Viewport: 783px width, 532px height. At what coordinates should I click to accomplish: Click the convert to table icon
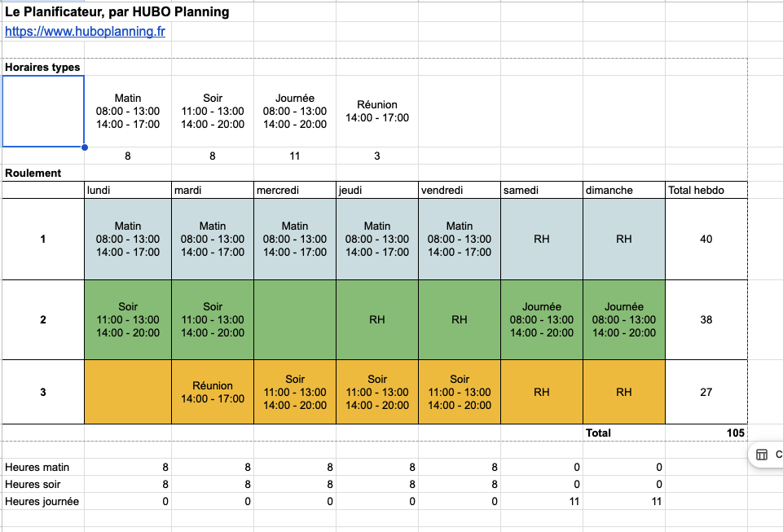click(x=762, y=455)
